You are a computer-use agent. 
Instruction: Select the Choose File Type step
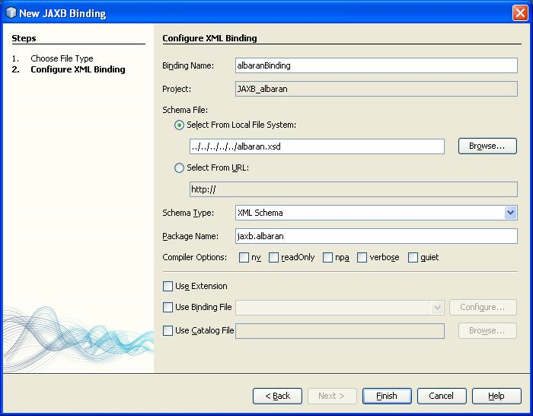pos(62,58)
